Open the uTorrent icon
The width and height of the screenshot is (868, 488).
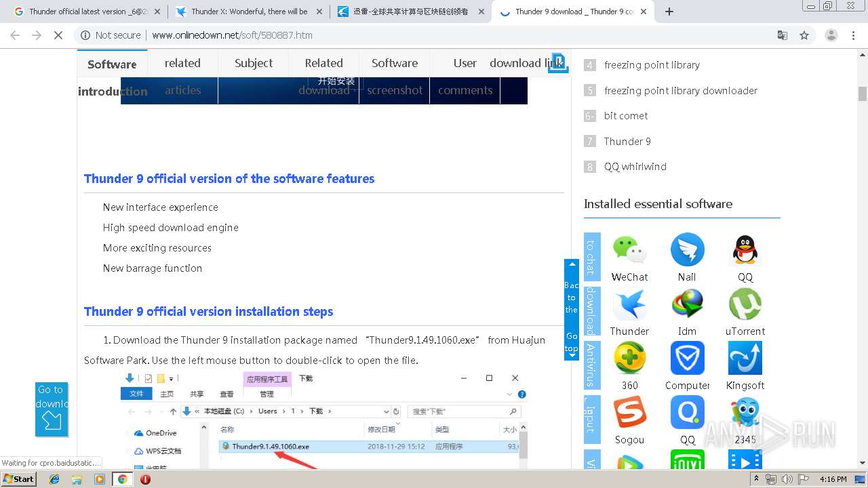pyautogui.click(x=745, y=304)
